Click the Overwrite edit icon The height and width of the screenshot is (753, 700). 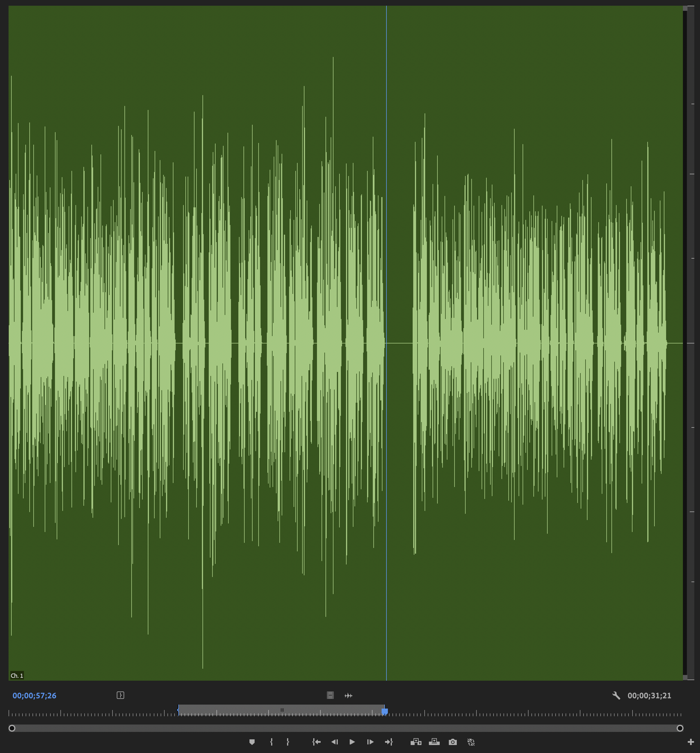(434, 742)
